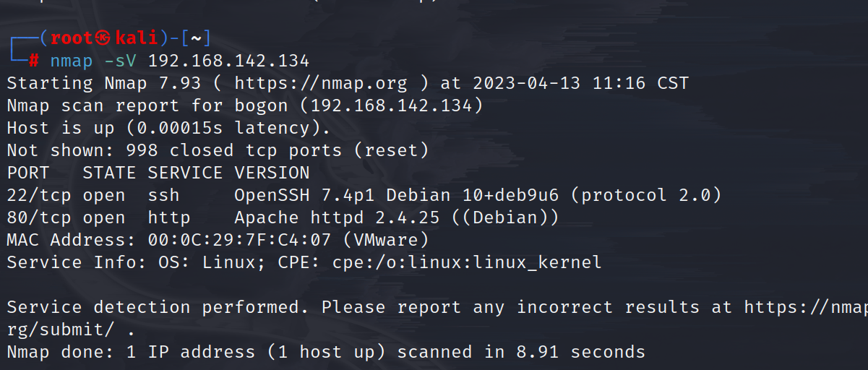This screenshot has width=868, height=370.
Task: Click the 22/tcp port entry
Action: click(39, 195)
